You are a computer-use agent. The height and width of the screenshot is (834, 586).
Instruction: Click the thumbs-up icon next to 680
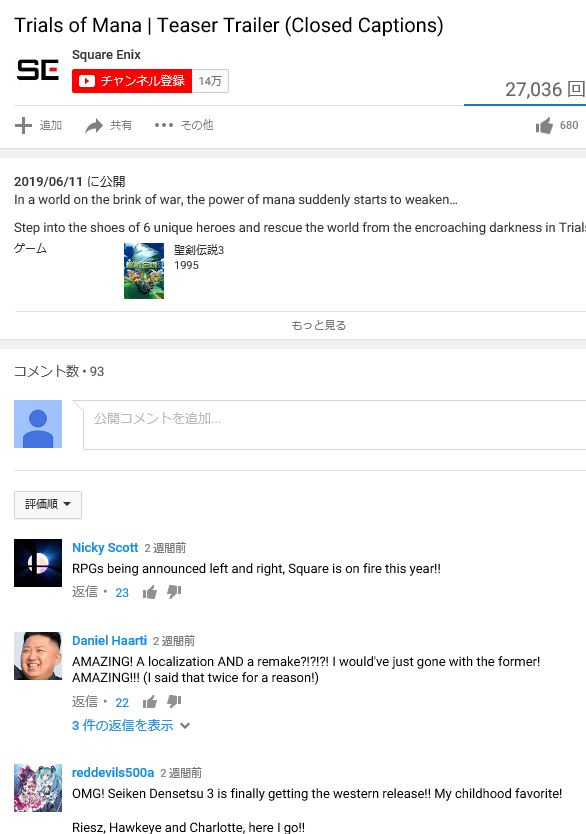click(x=544, y=126)
